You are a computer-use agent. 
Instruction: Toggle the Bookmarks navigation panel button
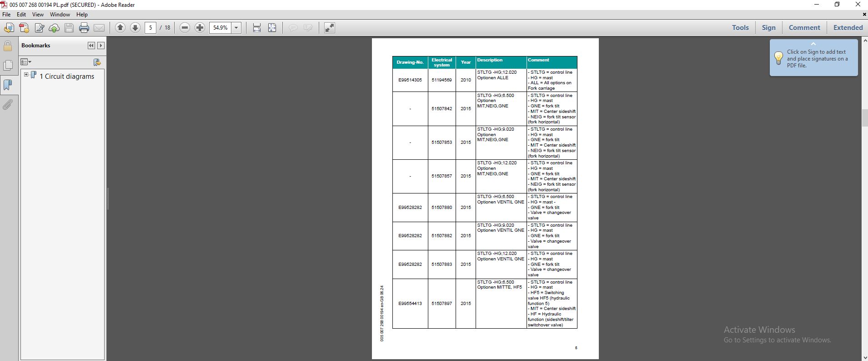pyautogui.click(x=8, y=85)
